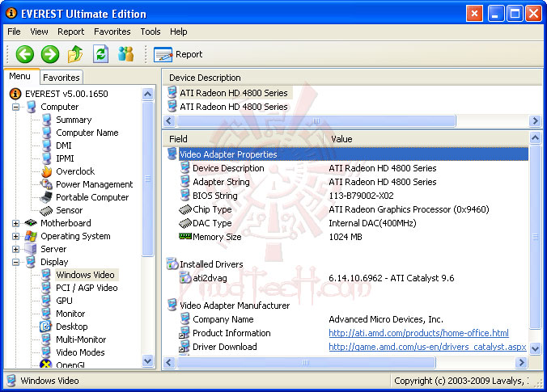Click the Overclock flame icon in tree

point(46,171)
